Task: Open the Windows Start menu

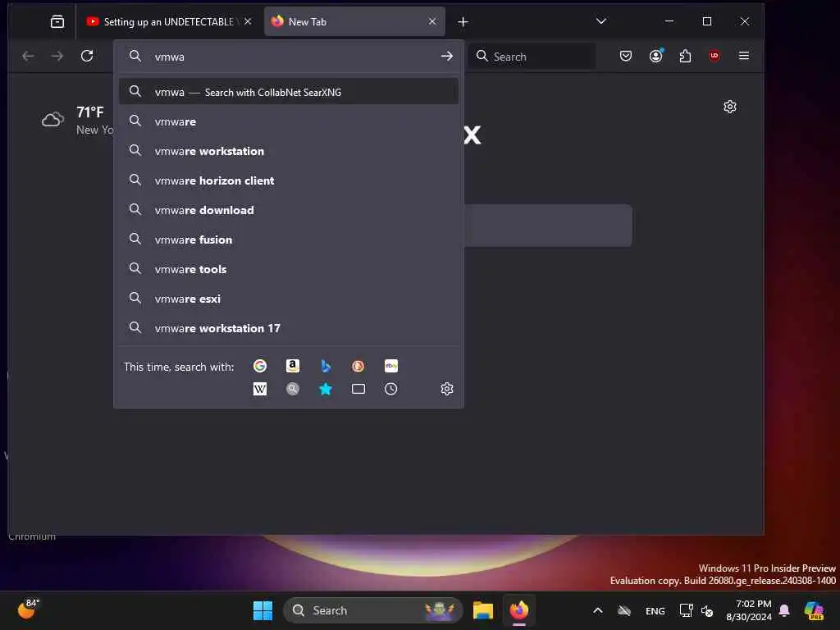Action: pyautogui.click(x=262, y=610)
